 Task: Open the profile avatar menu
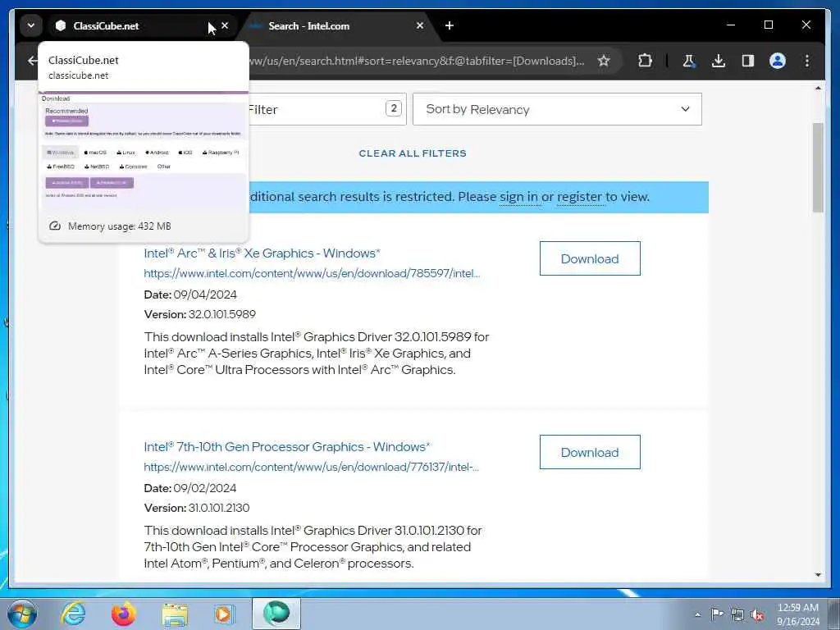pos(778,61)
